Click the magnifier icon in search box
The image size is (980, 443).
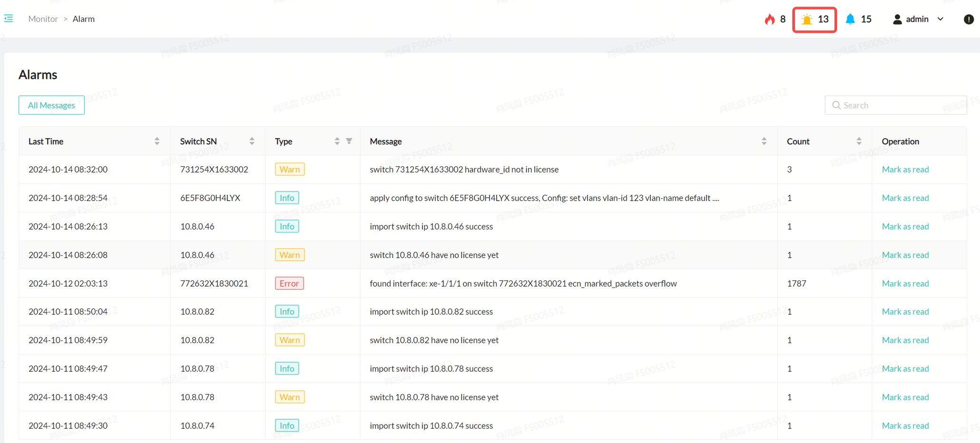836,105
